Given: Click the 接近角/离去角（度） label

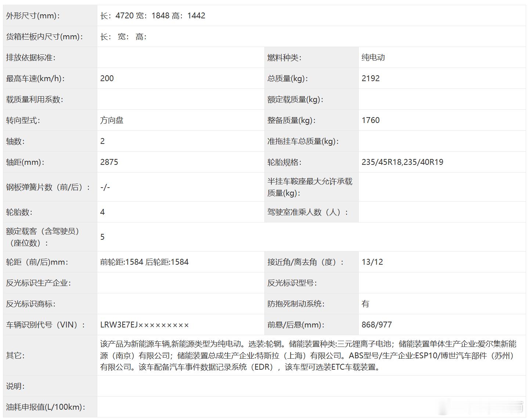Looking at the screenshot, I should (306, 262).
